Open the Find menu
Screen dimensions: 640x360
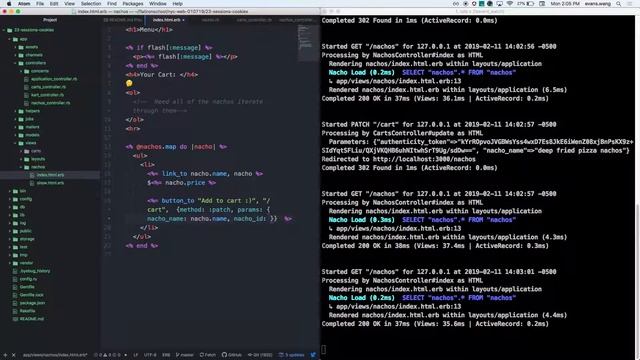(x=112, y=4)
